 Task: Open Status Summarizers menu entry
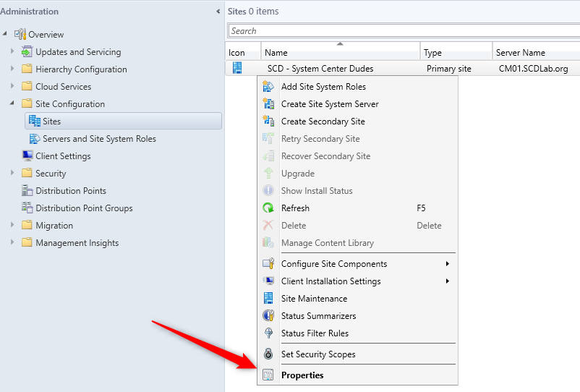pos(357,316)
